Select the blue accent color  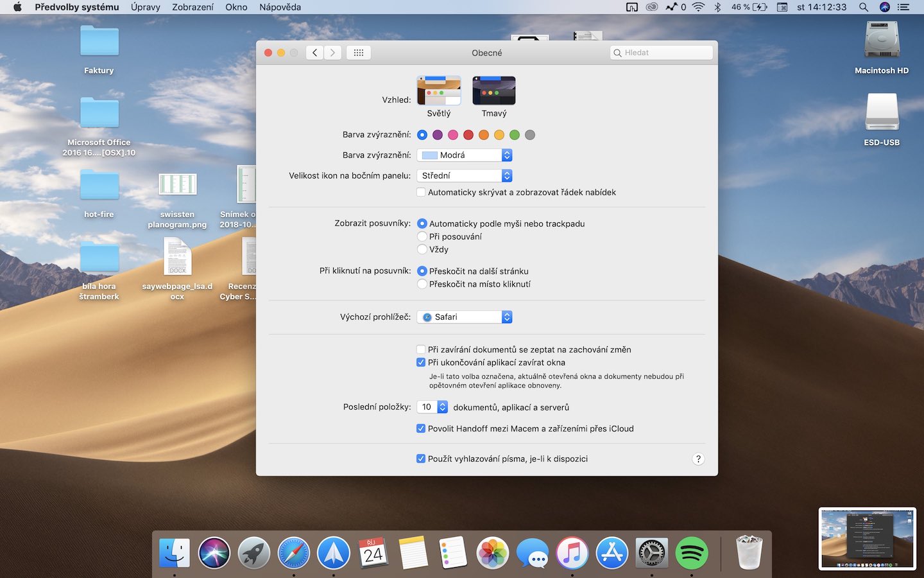pos(422,135)
